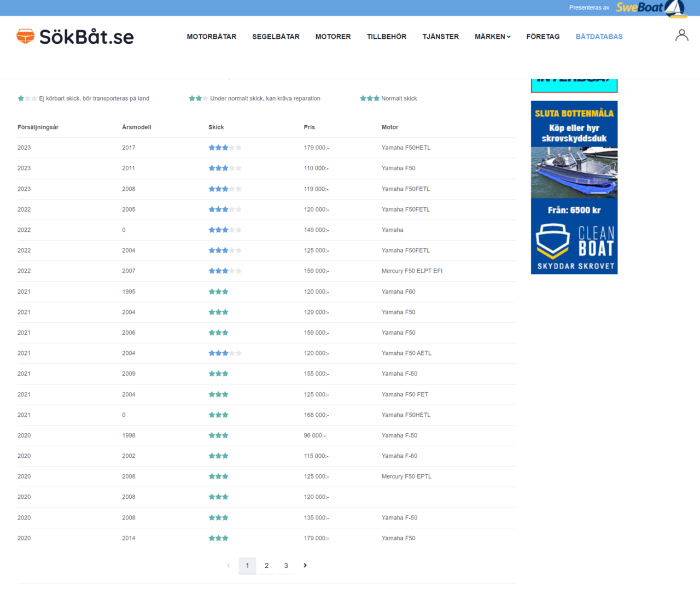The image size is (700, 600).
Task: Click the Clean Boat hull icon in the ad
Action: 553,239
